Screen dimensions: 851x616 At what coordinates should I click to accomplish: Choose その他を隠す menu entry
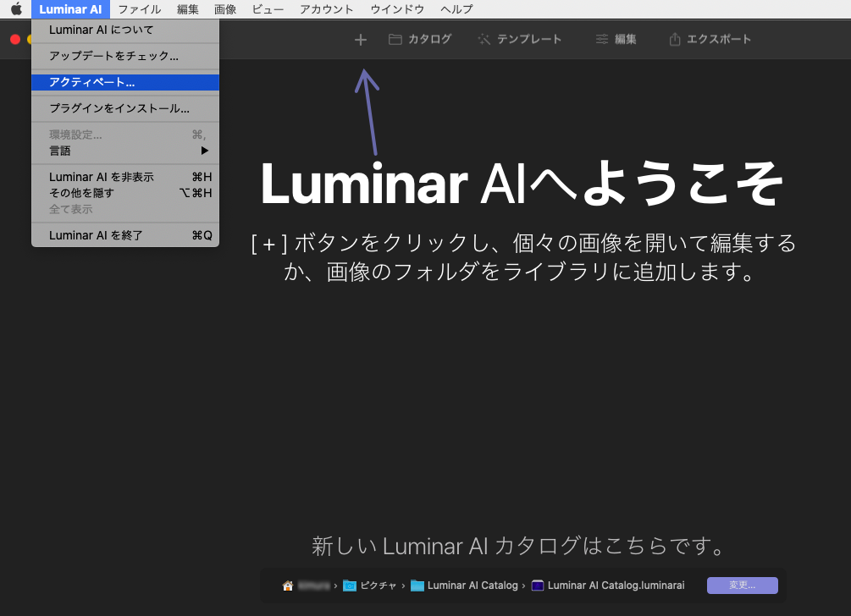pos(125,193)
